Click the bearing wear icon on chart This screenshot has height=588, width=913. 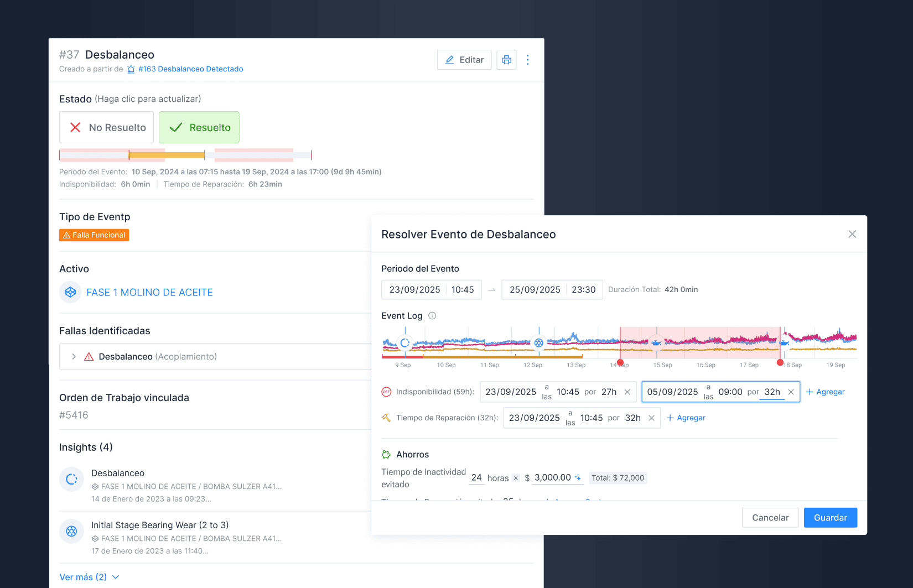[538, 343]
